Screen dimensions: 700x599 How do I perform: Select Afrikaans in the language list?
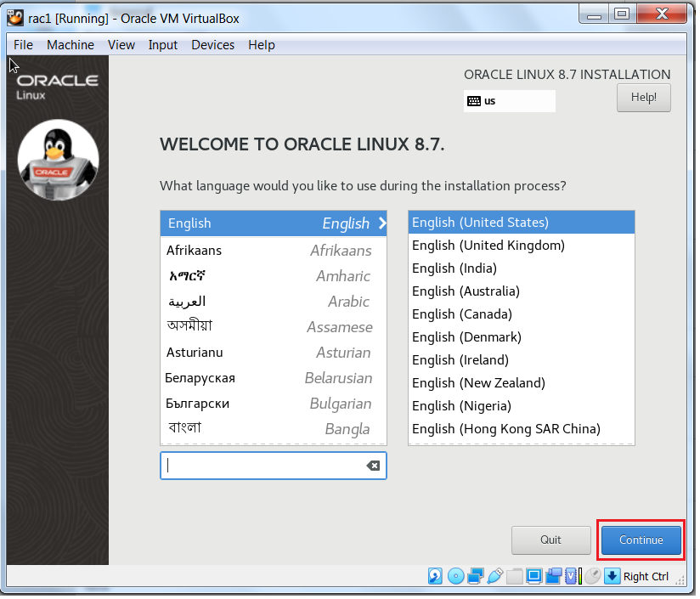click(275, 251)
